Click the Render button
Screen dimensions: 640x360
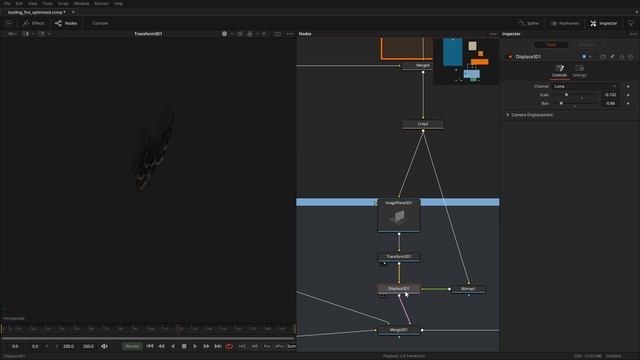tap(132, 346)
